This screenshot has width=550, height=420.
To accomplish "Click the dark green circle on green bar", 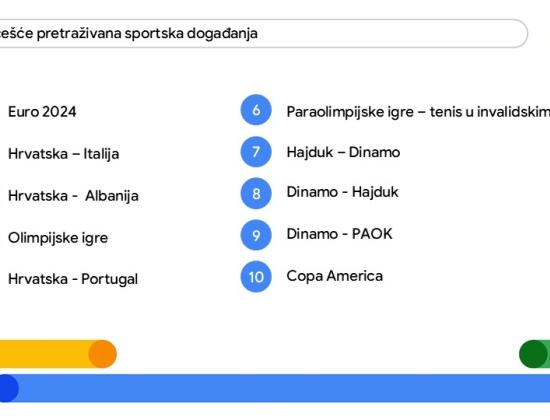I will pyautogui.click(x=533, y=354).
